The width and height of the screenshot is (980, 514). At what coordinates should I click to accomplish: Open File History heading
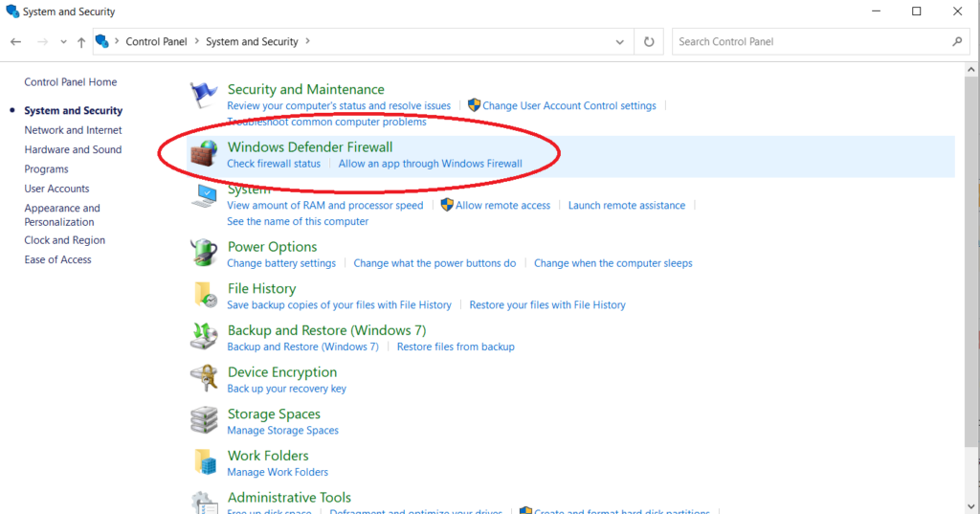coord(262,288)
